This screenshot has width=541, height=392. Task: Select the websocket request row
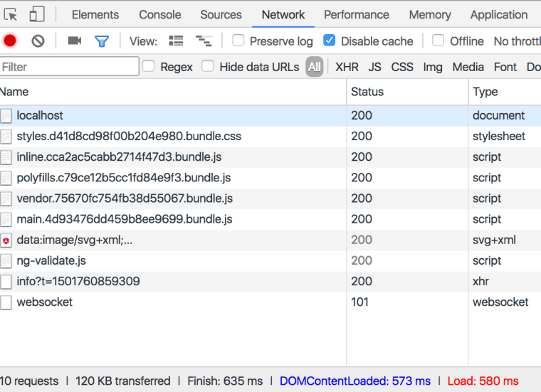(x=44, y=302)
